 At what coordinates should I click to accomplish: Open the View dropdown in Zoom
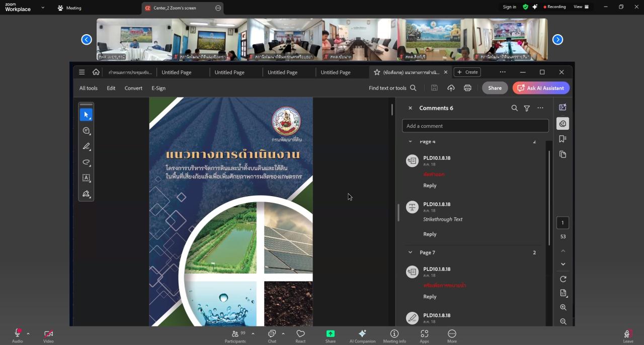point(581,7)
